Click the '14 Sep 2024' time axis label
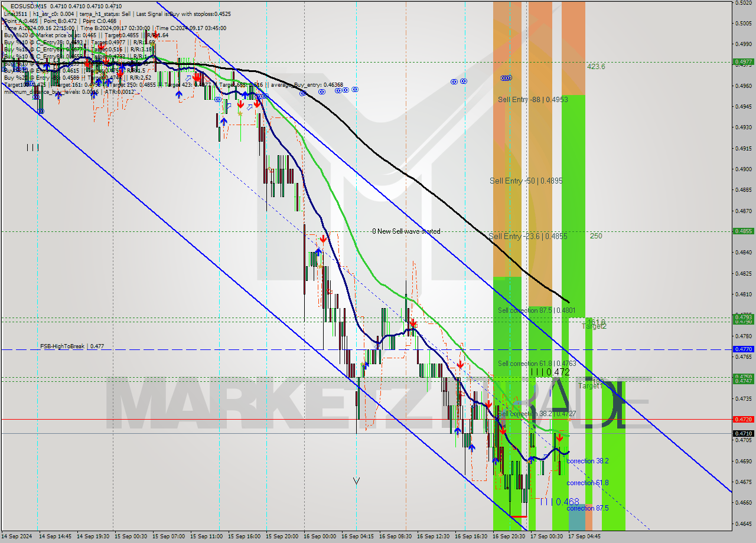The image size is (756, 543). tap(17, 537)
